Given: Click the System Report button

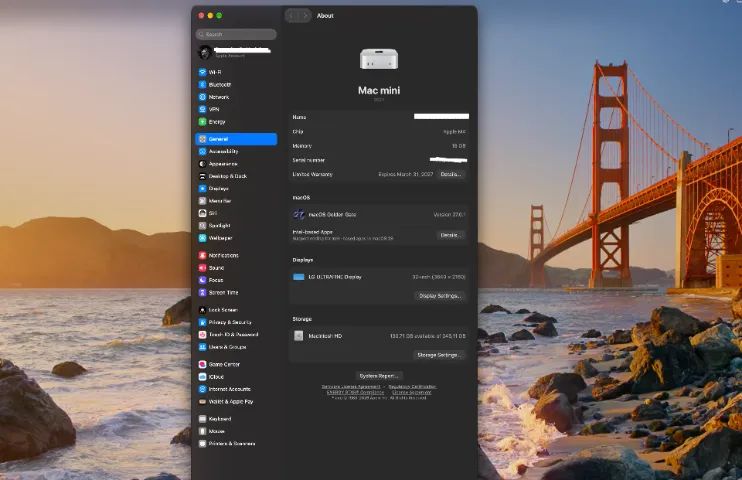Looking at the screenshot, I should tap(379, 376).
